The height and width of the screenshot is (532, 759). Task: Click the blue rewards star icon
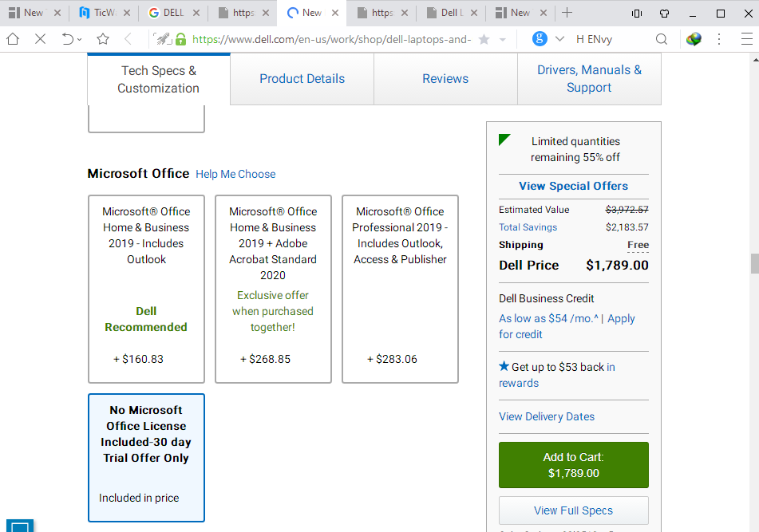click(x=504, y=366)
